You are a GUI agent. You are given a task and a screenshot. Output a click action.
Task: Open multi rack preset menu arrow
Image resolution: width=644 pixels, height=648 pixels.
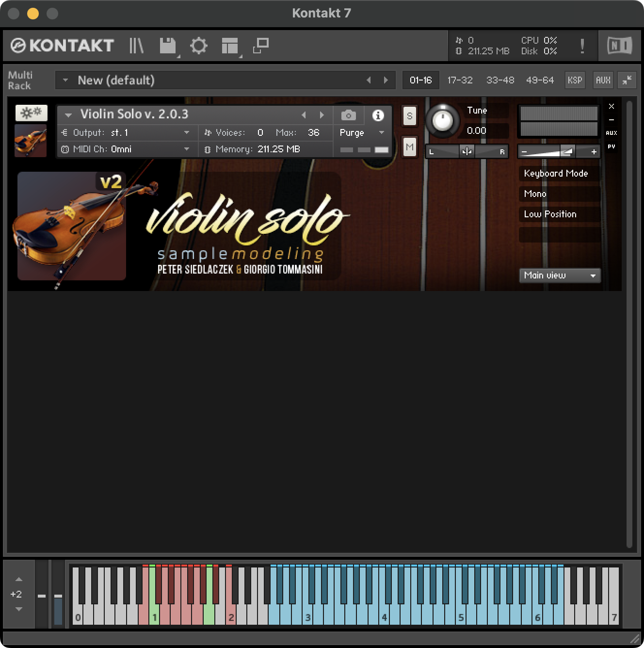pos(65,80)
